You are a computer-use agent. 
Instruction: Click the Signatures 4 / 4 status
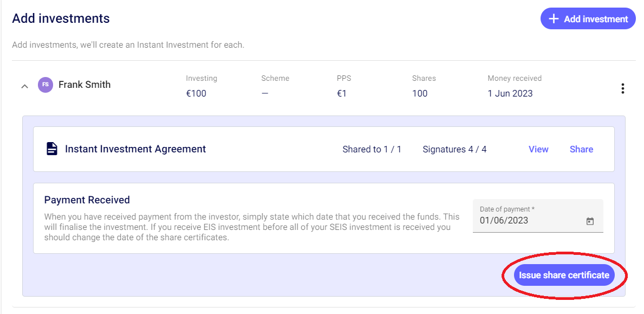click(454, 149)
